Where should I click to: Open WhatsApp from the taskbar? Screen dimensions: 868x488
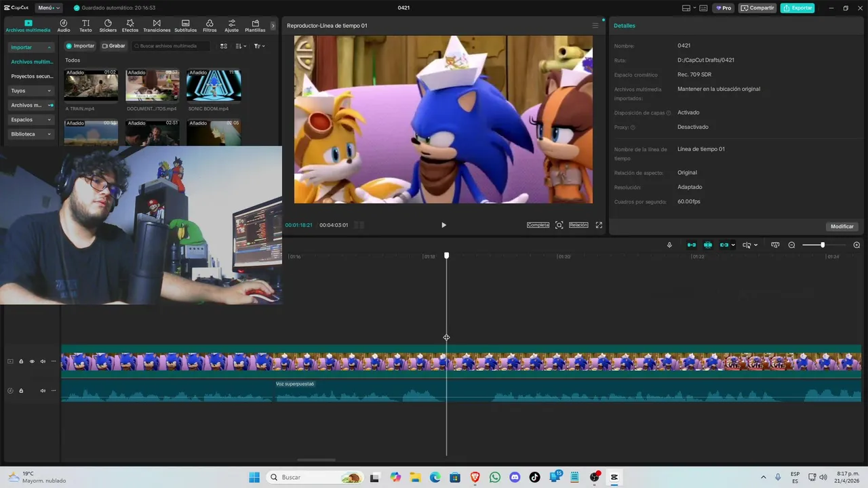point(495,477)
